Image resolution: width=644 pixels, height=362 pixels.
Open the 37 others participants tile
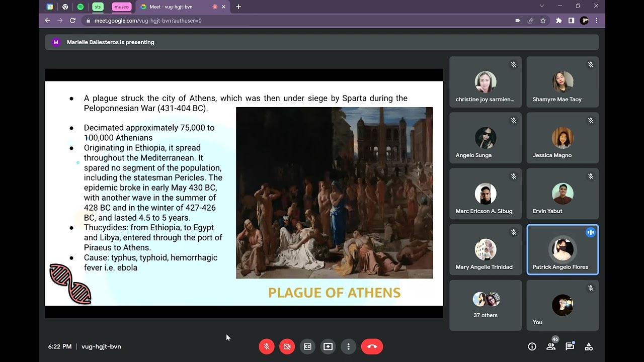pos(486,305)
